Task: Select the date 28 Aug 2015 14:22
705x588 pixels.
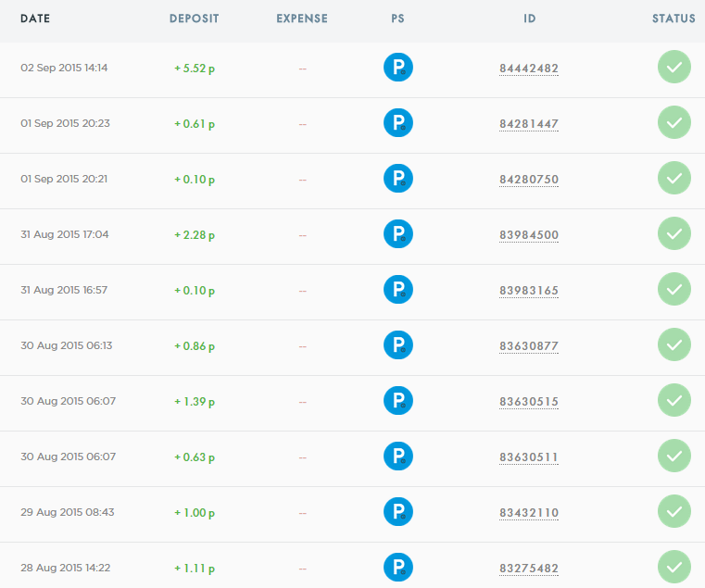Action: [65, 568]
